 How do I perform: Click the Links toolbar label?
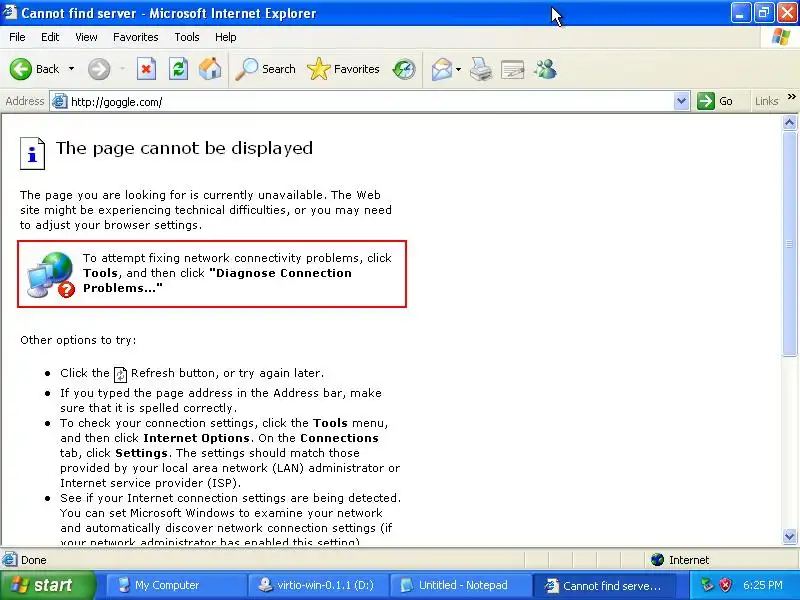tap(766, 101)
